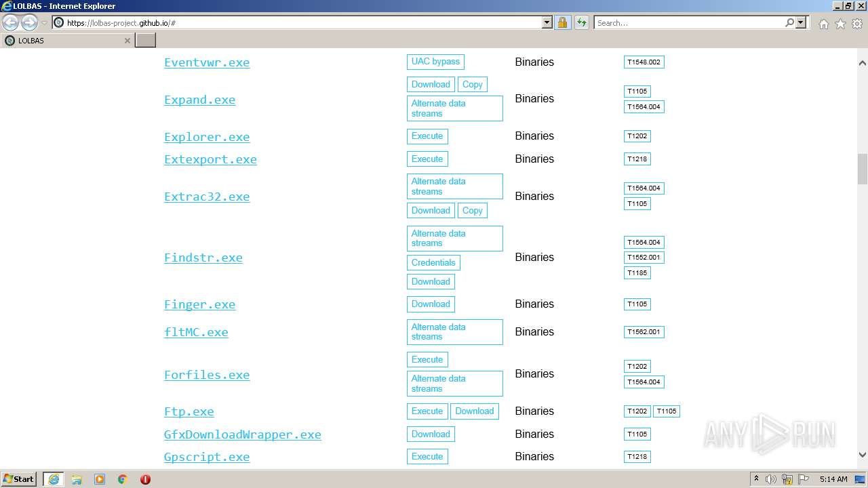Select Copy tag in Extrac32.exe row
Screen dimensions: 868x488
(x=473, y=211)
